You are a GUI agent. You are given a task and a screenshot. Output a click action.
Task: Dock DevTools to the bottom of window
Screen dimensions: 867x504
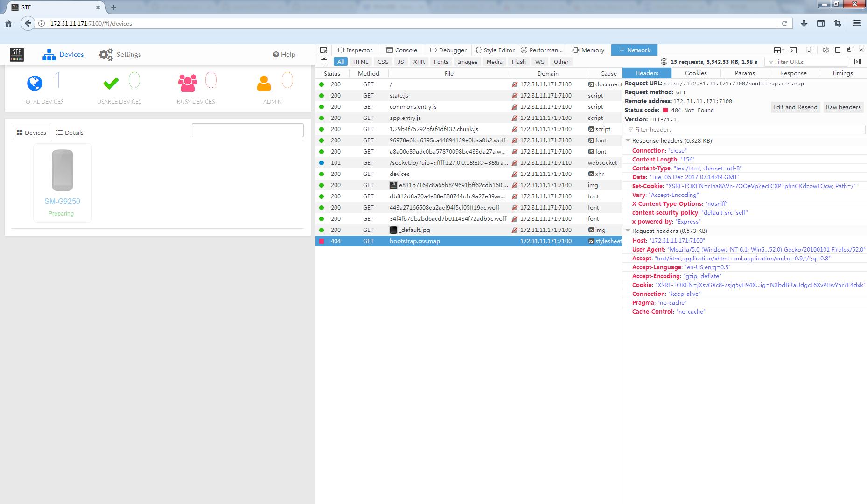[838, 50]
